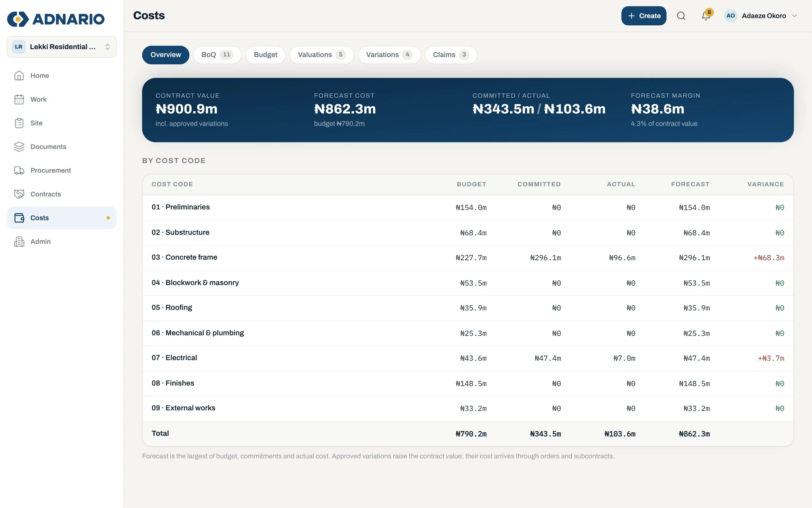Screen dimensions: 812x508
Task: Select the 05 · Roofing row
Action: [x=468, y=308]
